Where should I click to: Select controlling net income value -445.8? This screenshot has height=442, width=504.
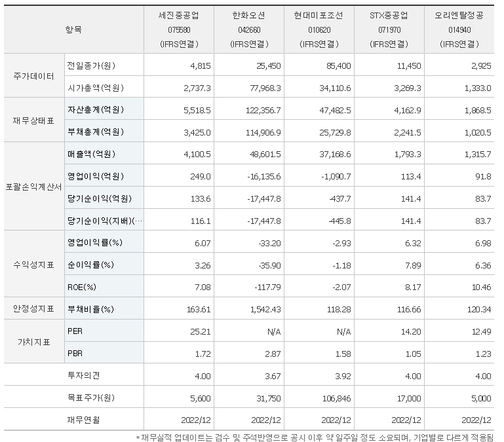pos(339,221)
